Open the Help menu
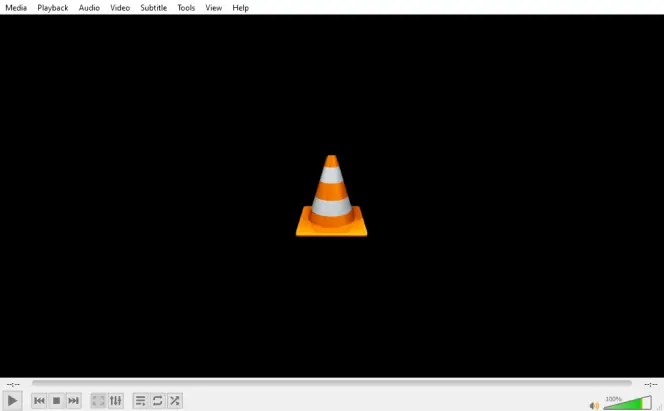The width and height of the screenshot is (664, 411). (x=240, y=8)
